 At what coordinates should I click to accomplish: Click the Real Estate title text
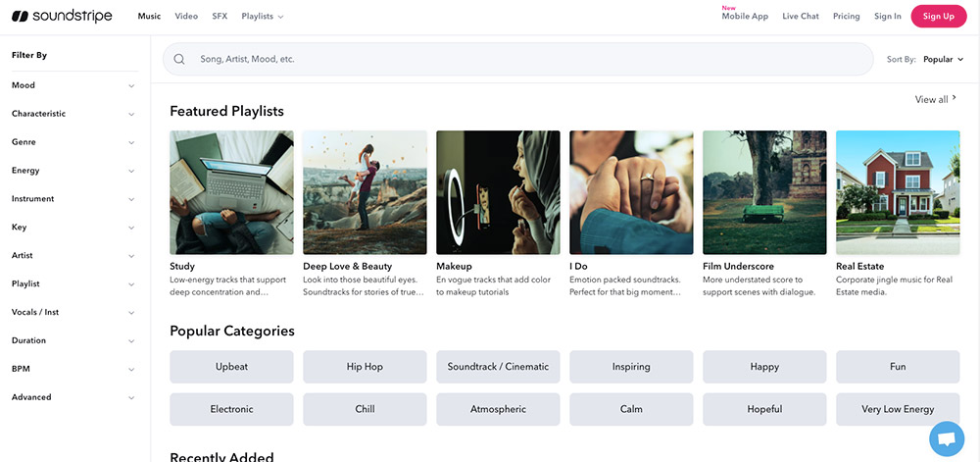coord(860,267)
